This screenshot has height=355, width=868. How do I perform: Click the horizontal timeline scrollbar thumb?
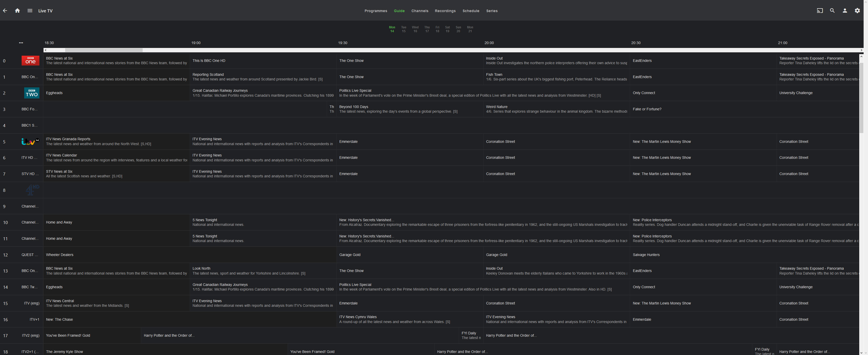coord(104,50)
